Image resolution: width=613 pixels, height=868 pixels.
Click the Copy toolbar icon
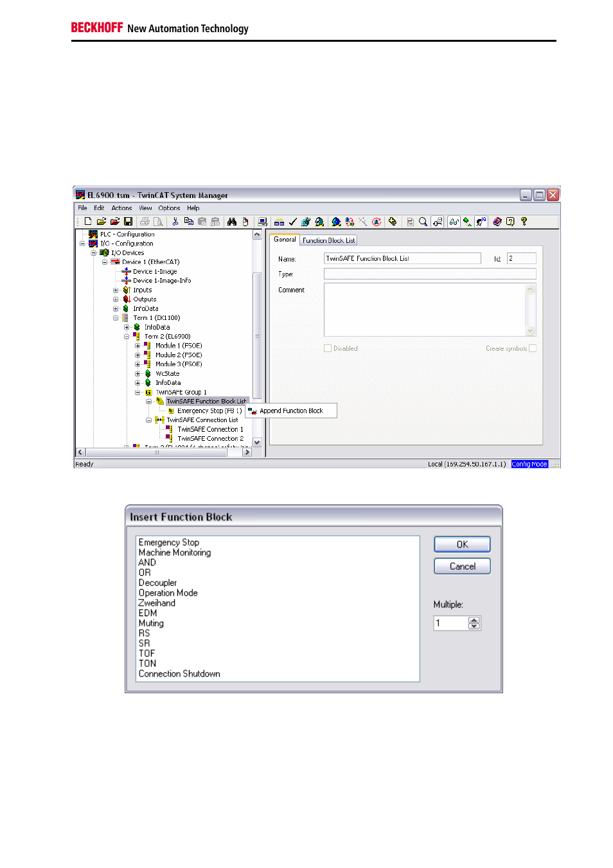189,222
